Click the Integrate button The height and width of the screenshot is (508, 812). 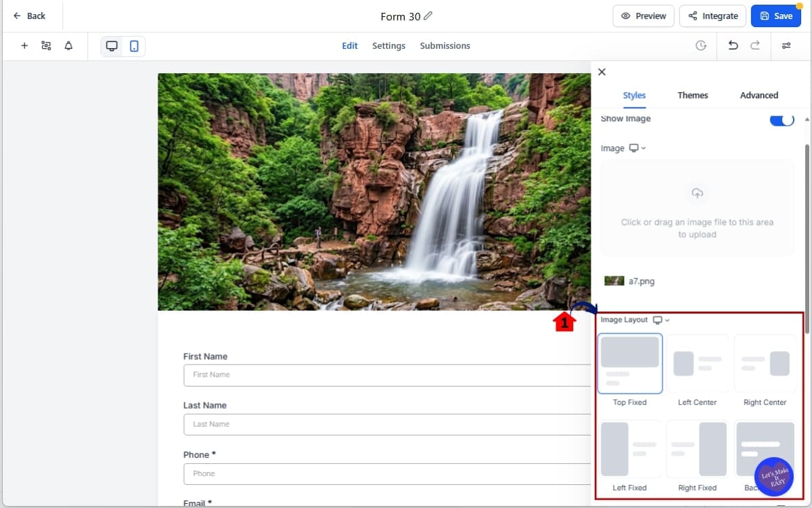click(x=713, y=16)
